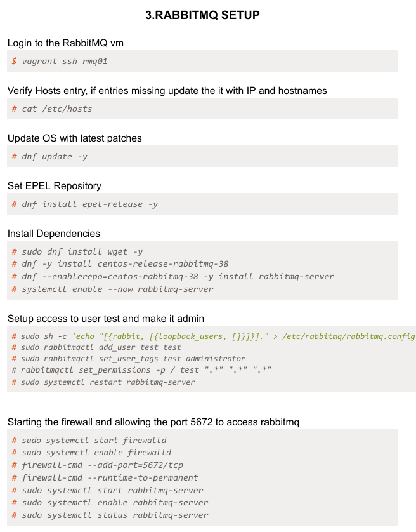Click the 'systemctl status rabbitmq-server' command

click(x=115, y=515)
